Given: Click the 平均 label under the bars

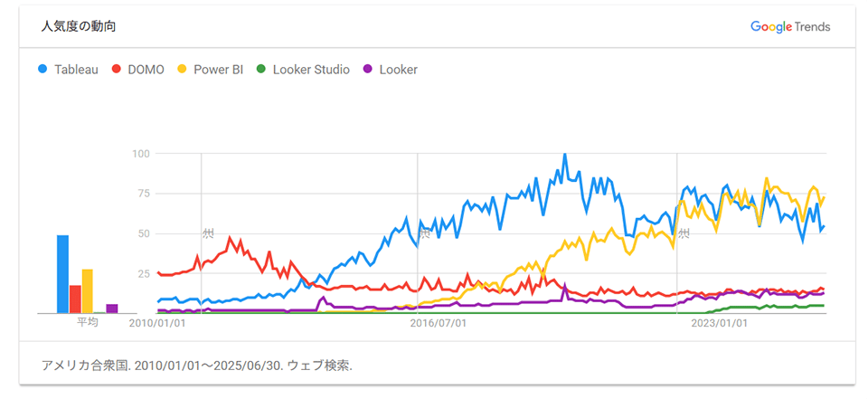Looking at the screenshot, I should (87, 322).
